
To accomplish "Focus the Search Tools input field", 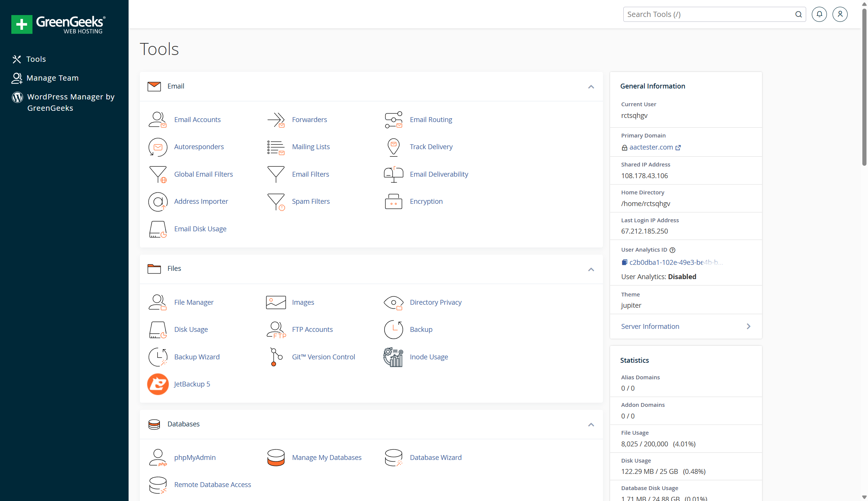I will [709, 14].
